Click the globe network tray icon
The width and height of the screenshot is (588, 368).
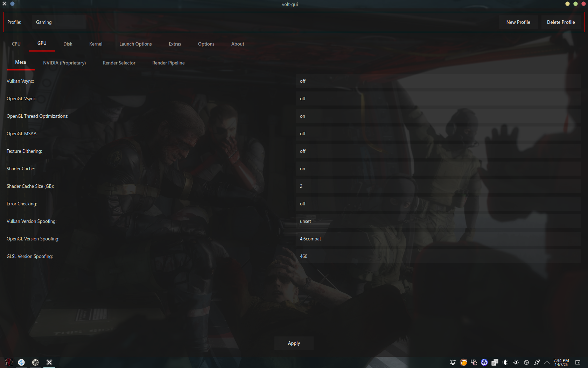click(526, 362)
